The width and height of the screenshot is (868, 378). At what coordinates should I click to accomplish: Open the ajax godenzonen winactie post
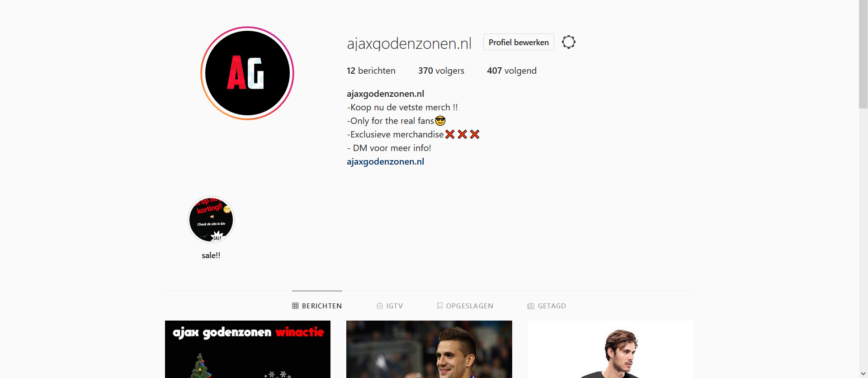point(248,349)
